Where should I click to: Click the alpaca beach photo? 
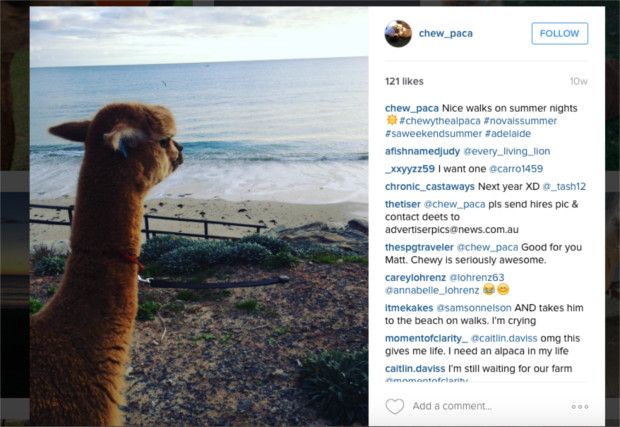[199, 216]
